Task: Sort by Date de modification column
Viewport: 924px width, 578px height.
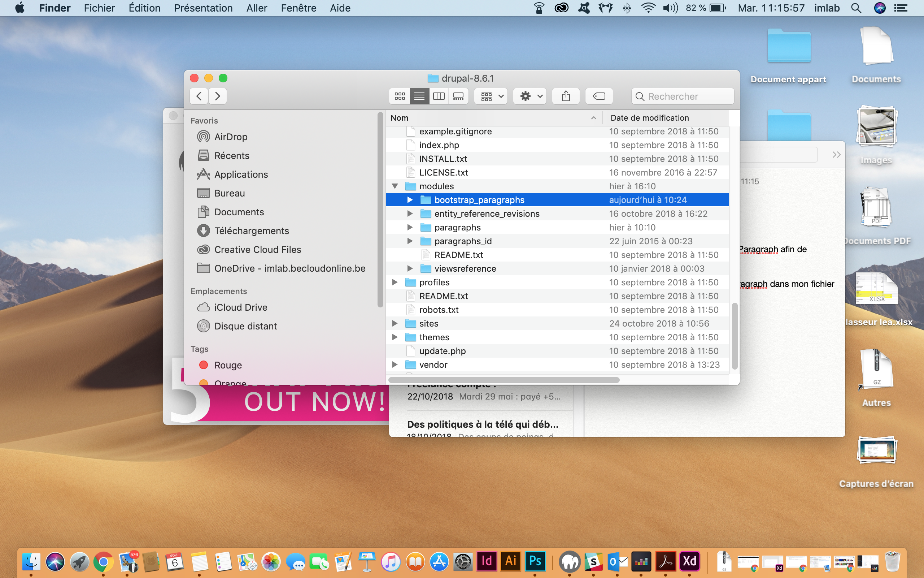Action: [666, 118]
